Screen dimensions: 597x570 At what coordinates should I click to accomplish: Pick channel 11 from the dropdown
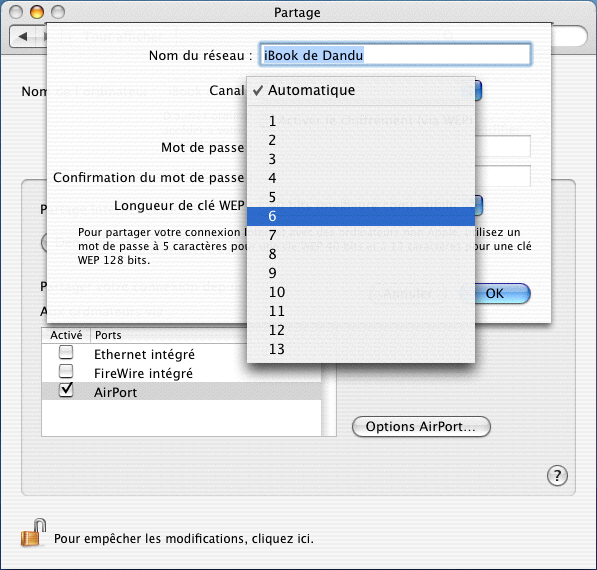click(x=361, y=311)
